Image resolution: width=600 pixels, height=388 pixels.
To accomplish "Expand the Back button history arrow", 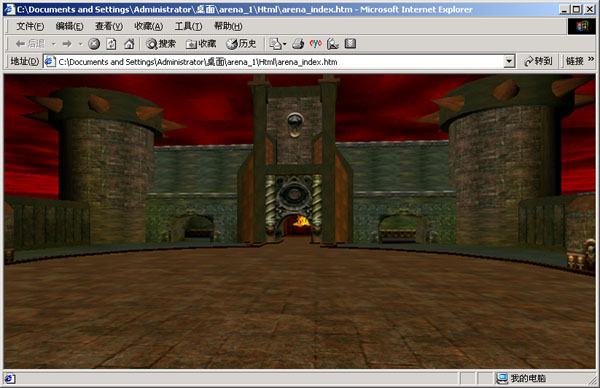I will 54,44.
